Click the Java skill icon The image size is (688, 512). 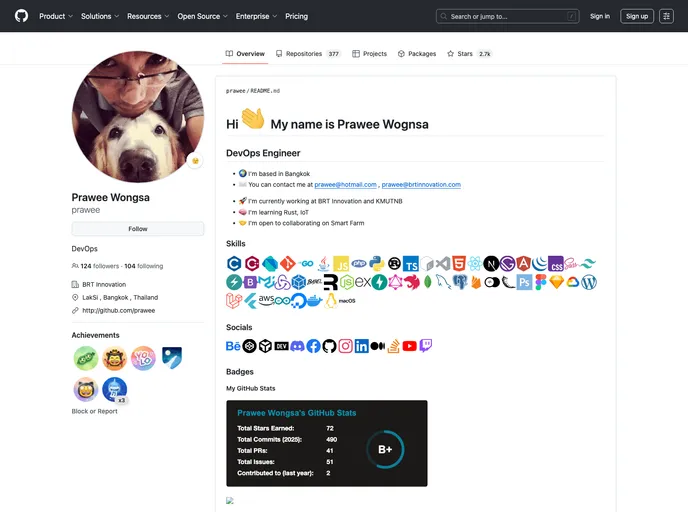tap(324, 263)
